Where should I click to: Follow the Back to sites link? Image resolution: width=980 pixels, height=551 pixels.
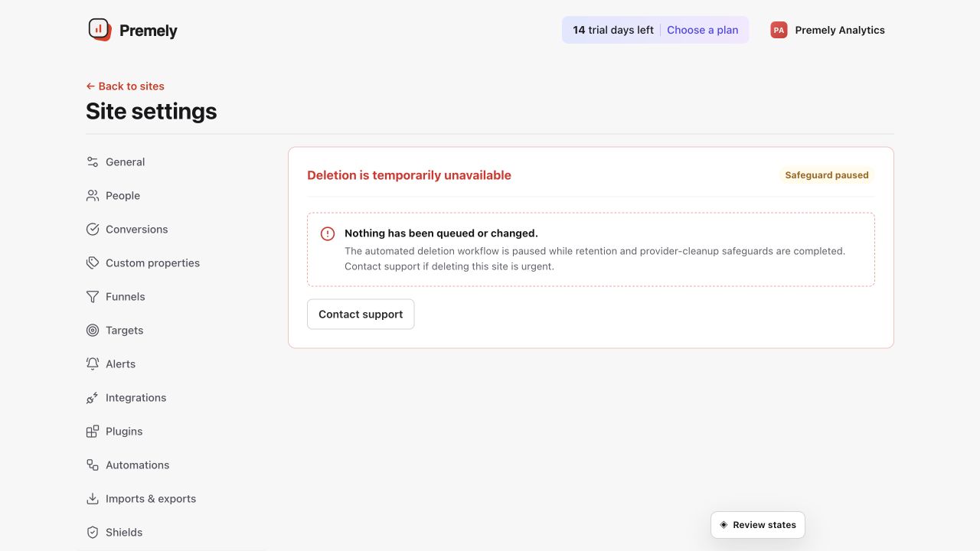[x=125, y=86]
